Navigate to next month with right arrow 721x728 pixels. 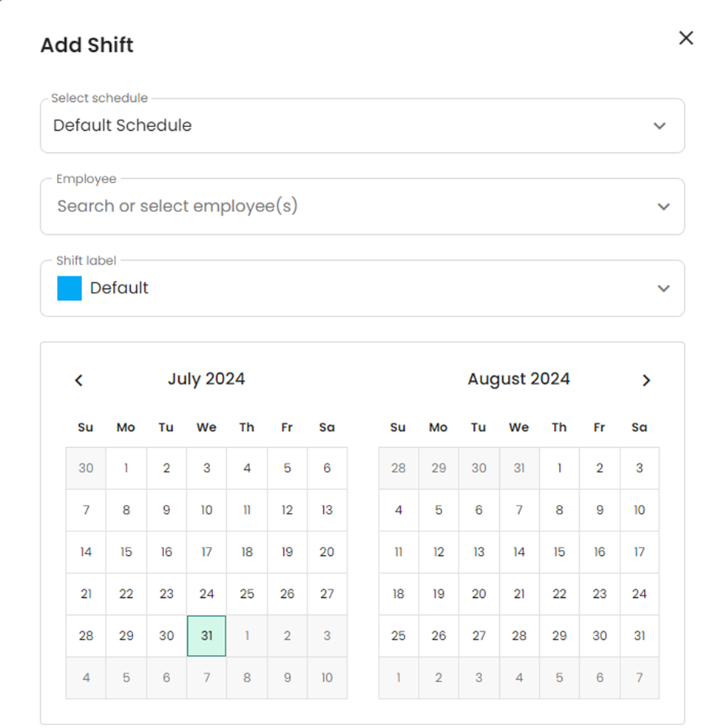pos(646,380)
